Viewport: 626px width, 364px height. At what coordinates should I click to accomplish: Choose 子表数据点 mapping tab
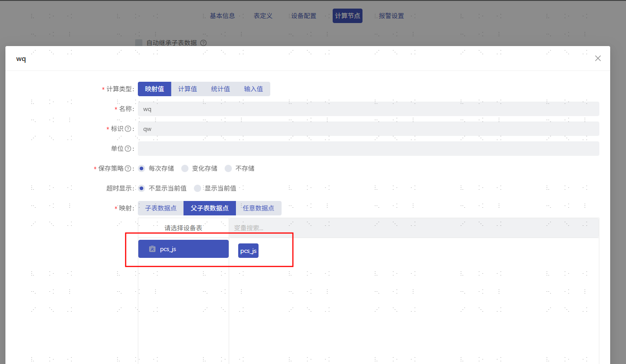[161, 208]
